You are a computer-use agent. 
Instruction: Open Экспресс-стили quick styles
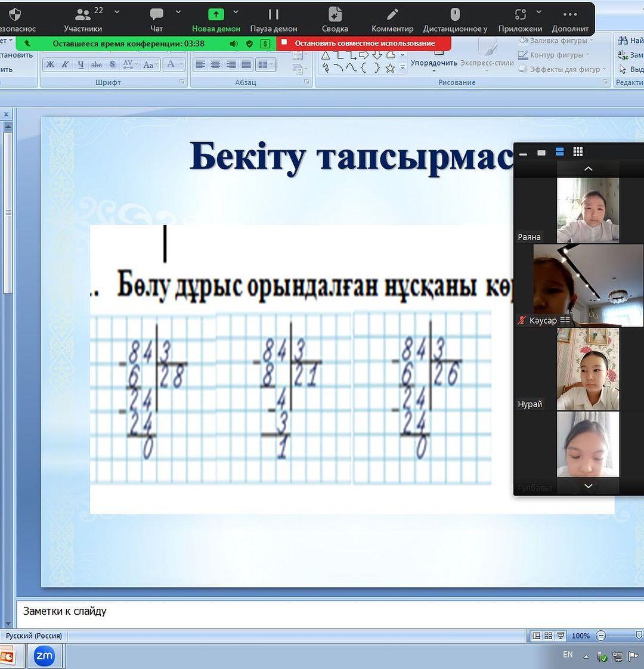pos(487,55)
